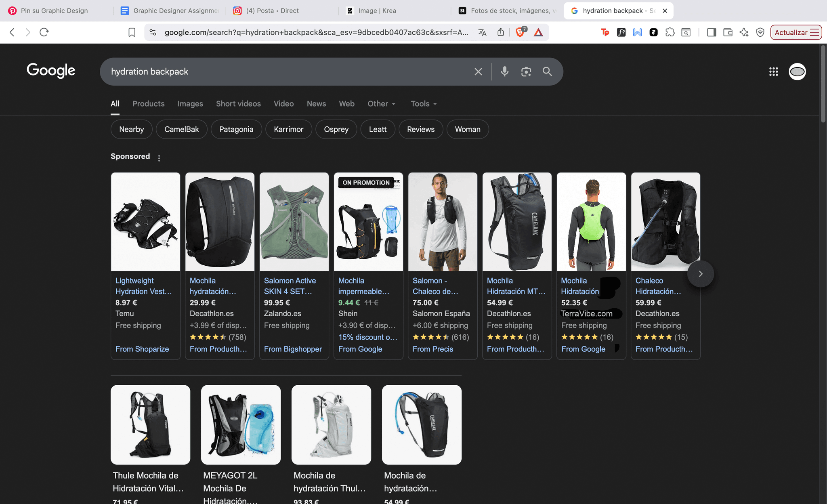Toggle the browser sidebar panel icon

712,32
